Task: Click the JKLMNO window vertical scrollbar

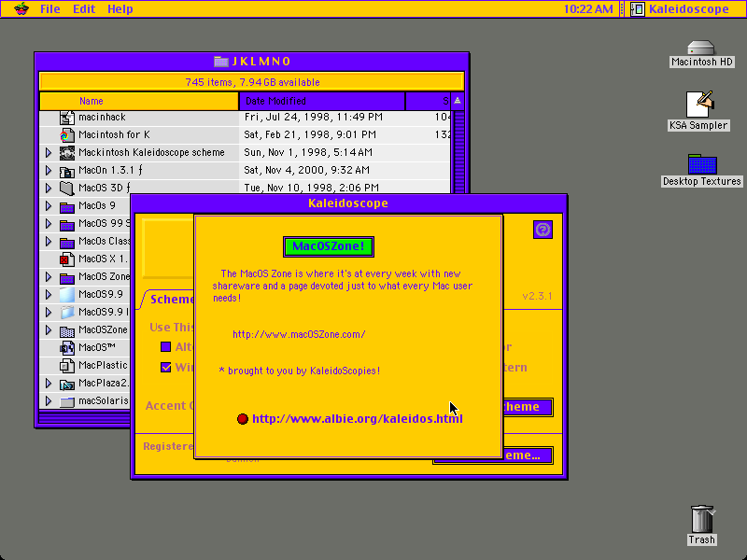Action: 458,152
